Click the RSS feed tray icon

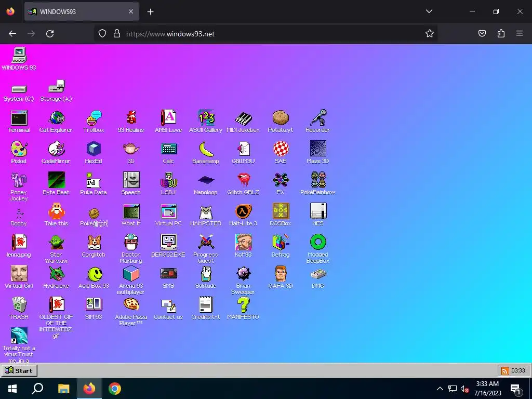click(504, 371)
